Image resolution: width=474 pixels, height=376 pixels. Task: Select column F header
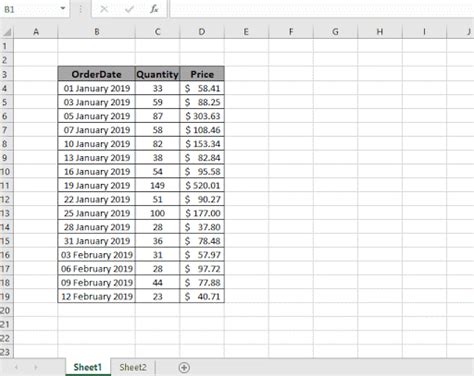click(291, 32)
